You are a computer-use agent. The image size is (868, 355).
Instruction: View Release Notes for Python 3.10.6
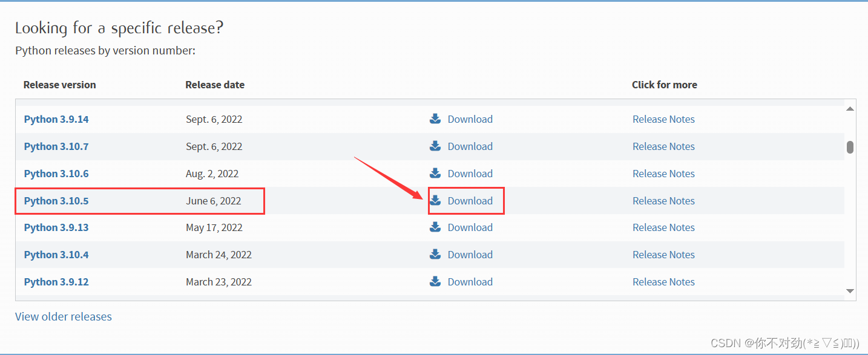(663, 174)
